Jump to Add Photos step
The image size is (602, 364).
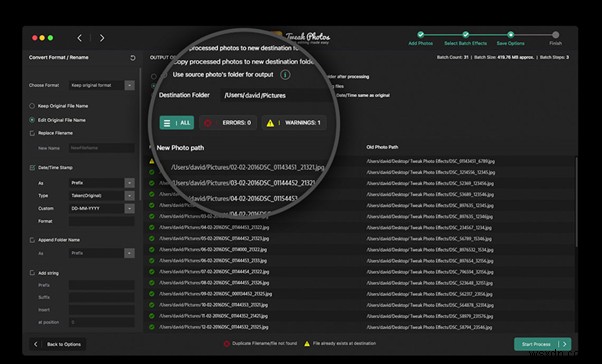point(421,39)
